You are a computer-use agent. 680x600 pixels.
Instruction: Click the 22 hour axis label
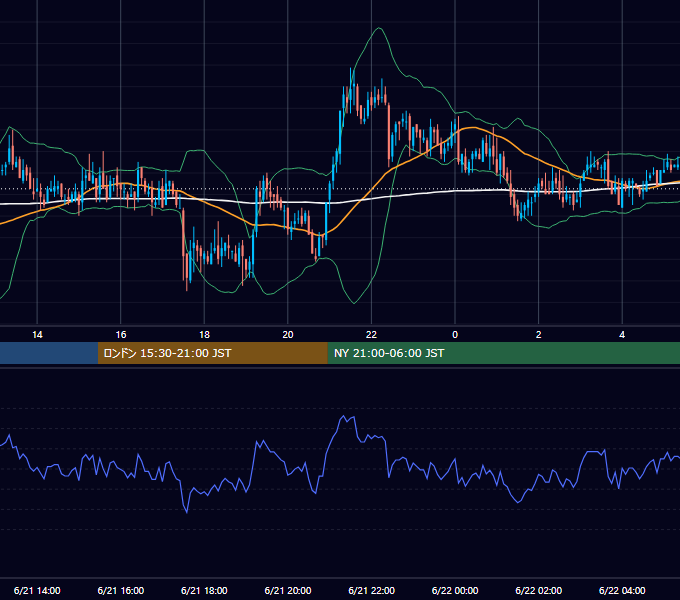[x=371, y=335]
